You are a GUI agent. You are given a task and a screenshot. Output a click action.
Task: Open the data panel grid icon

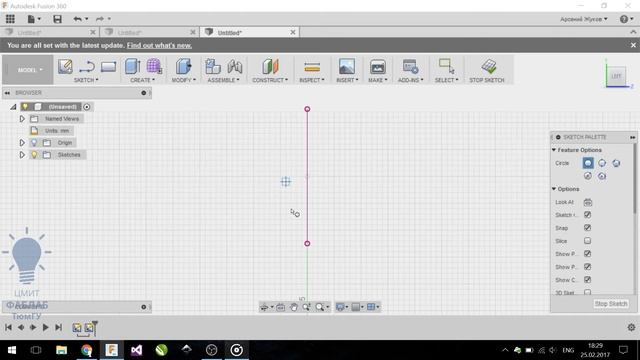click(10, 19)
